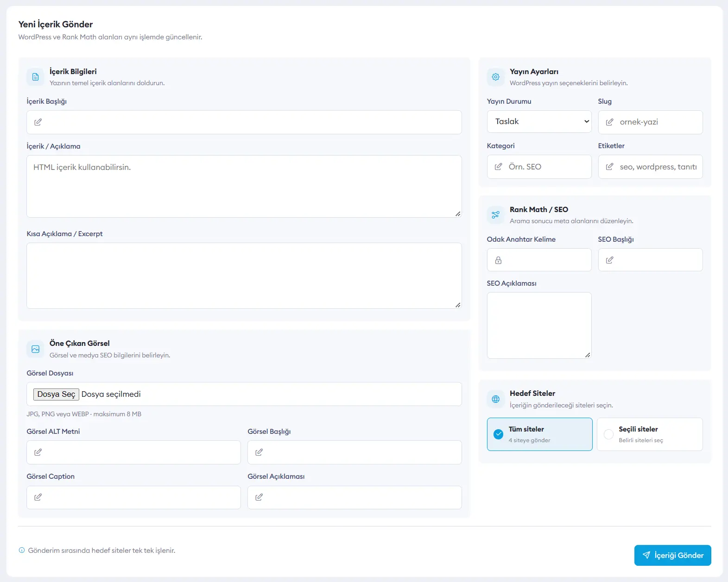Screen dimensions: 728x582
Task: Click the Yeni İçerik Gönder heading
Action: 56,24
